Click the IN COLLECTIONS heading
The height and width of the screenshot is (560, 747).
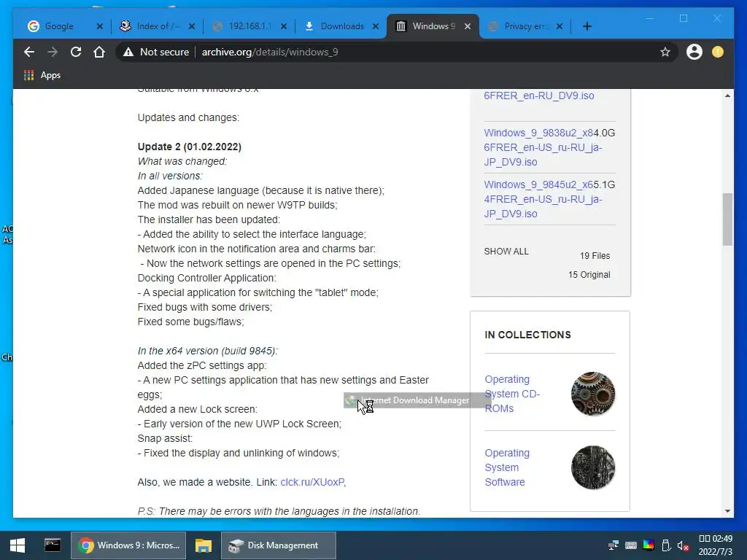(x=527, y=335)
